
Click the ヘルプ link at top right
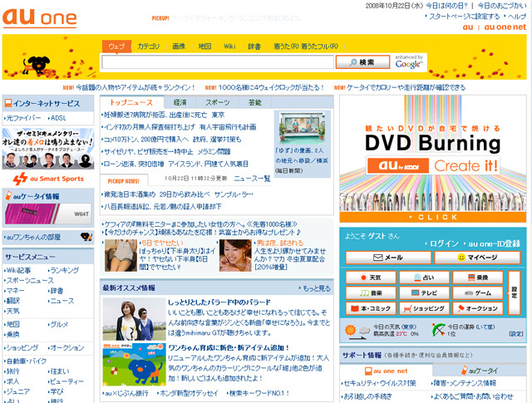tap(517, 17)
